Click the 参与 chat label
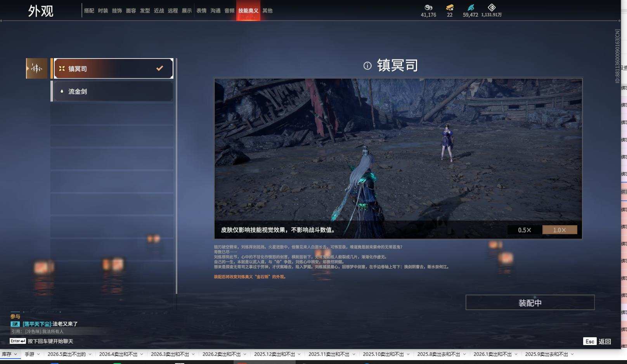The height and width of the screenshot is (364, 627). pos(15,316)
